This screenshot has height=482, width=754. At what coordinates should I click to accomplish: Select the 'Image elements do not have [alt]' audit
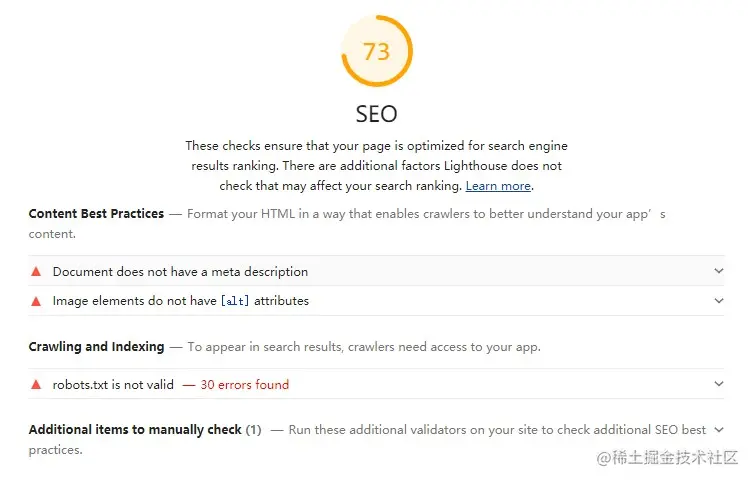point(180,301)
